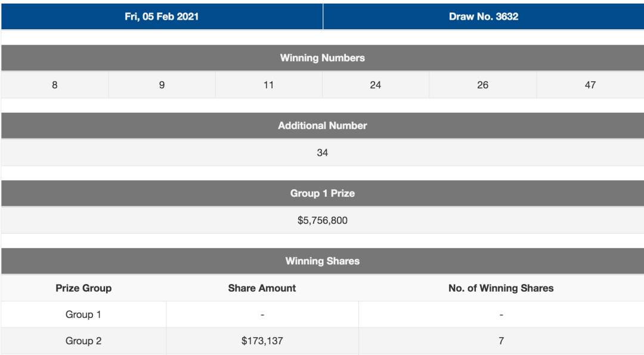Screen dimensions: 644x355
Task: Click the No. of Winning Shares column header
Action: coord(501,288)
